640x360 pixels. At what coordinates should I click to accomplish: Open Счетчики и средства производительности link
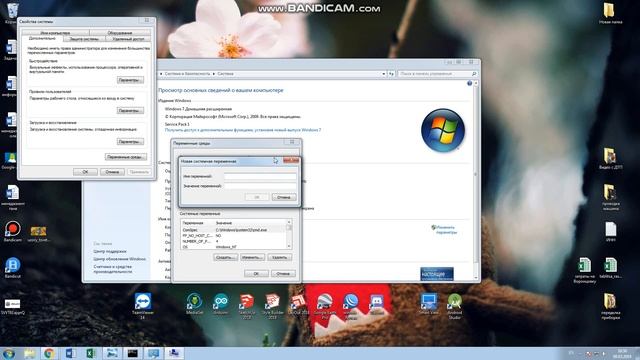113,269
